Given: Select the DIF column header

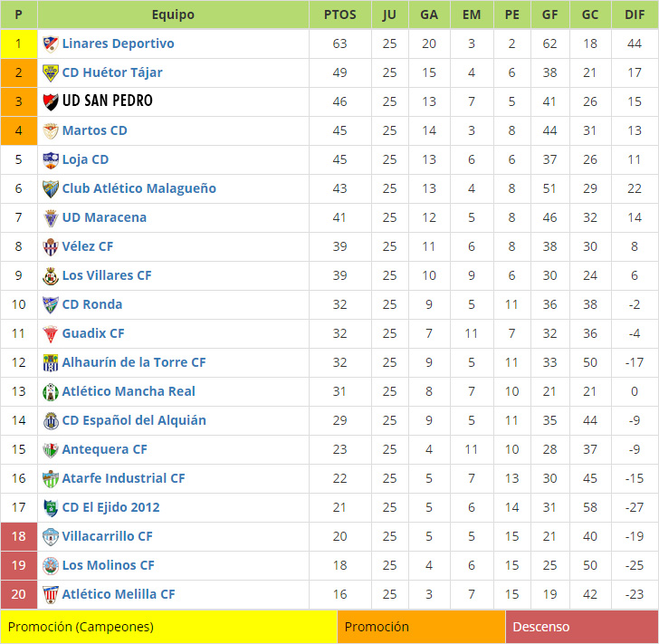Looking at the screenshot, I should pos(635,14).
